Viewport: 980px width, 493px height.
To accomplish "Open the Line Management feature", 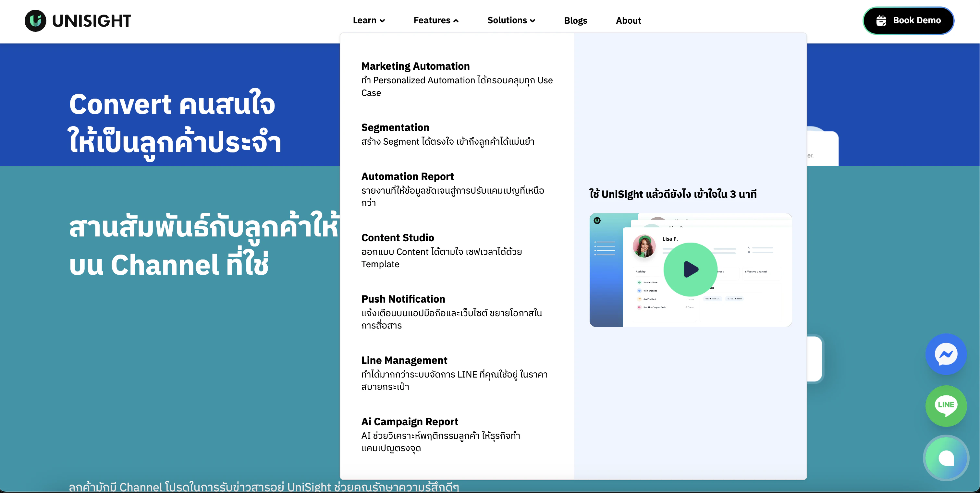I will [x=404, y=360].
